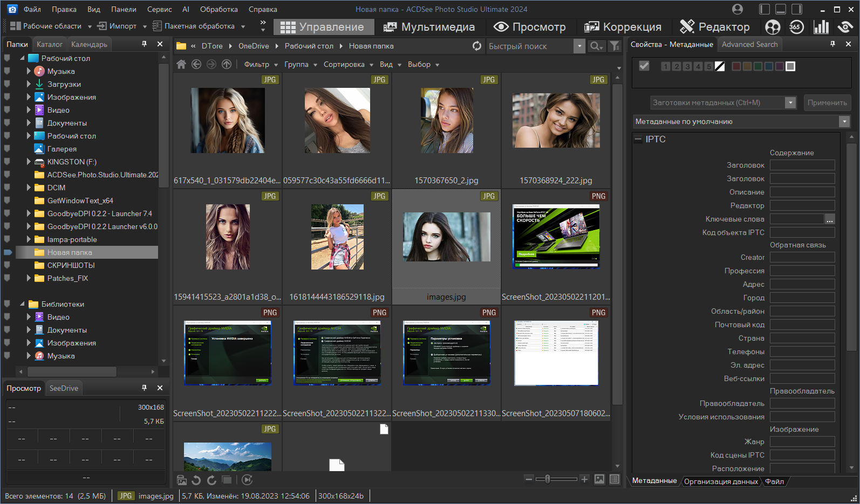Open the Dashboard bar chart icon
Screen dimensions: 860x504
(821, 27)
